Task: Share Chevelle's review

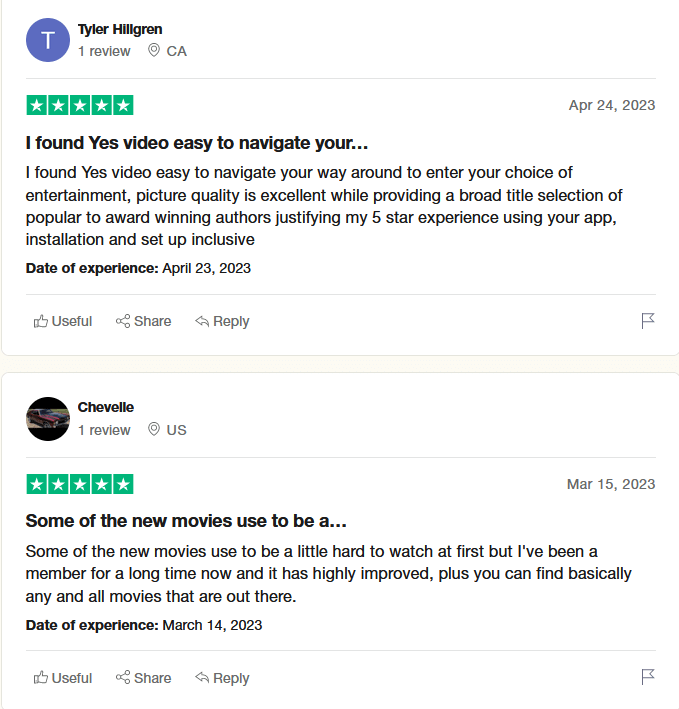Action: (143, 678)
